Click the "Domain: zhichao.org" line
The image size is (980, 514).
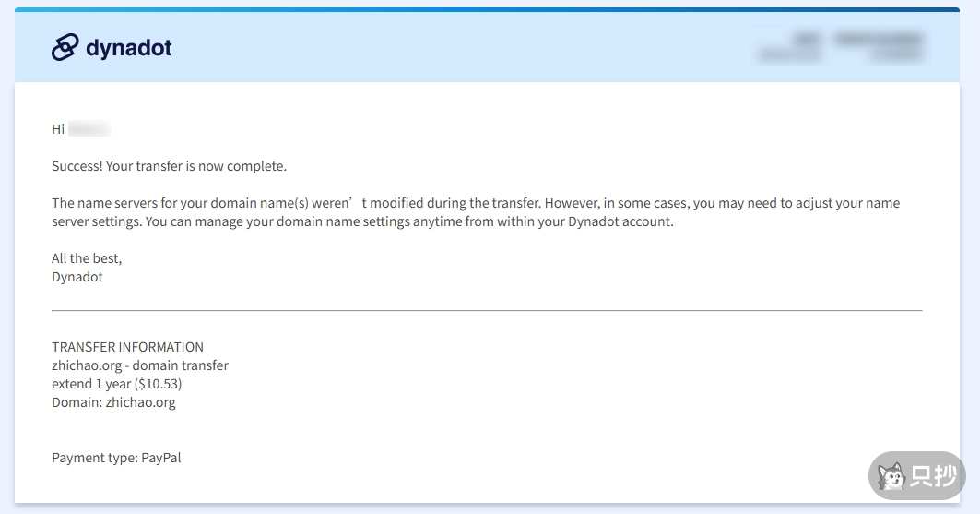[x=113, y=402]
